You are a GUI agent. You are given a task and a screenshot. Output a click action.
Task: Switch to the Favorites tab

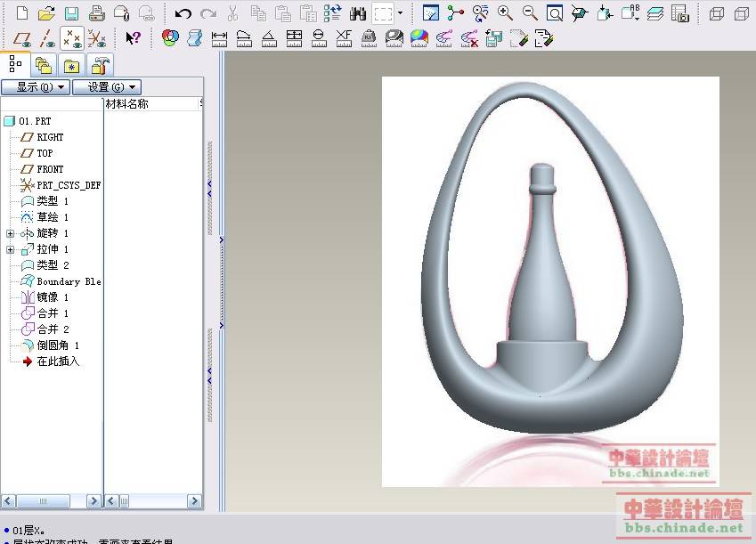(71, 65)
